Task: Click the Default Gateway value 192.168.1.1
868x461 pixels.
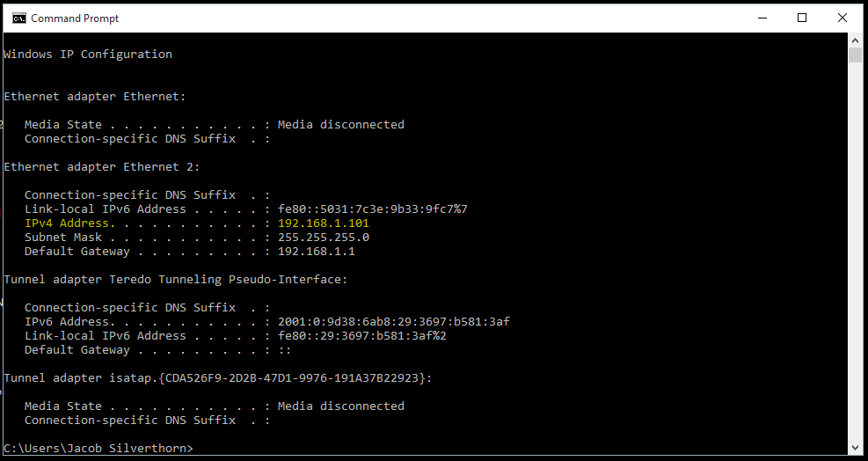Action: [x=316, y=252]
